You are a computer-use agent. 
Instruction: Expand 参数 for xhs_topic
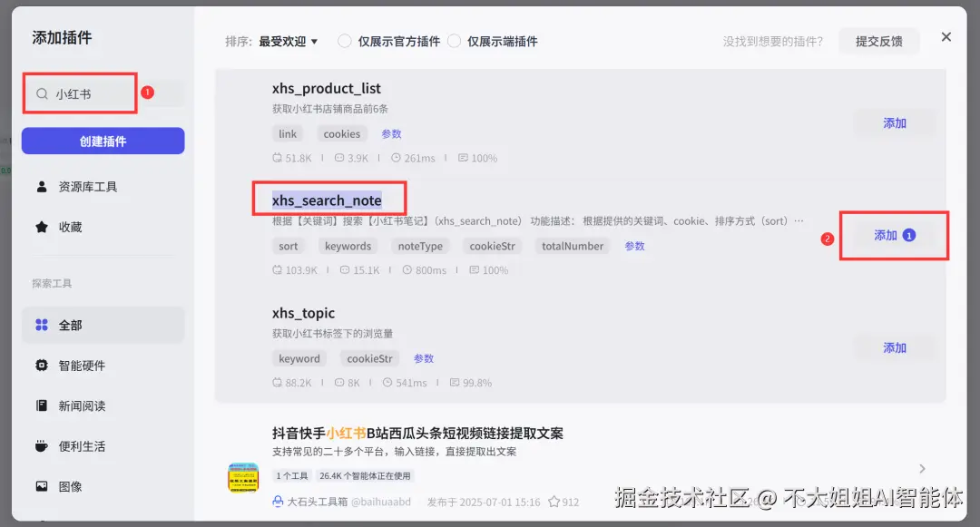(x=423, y=358)
